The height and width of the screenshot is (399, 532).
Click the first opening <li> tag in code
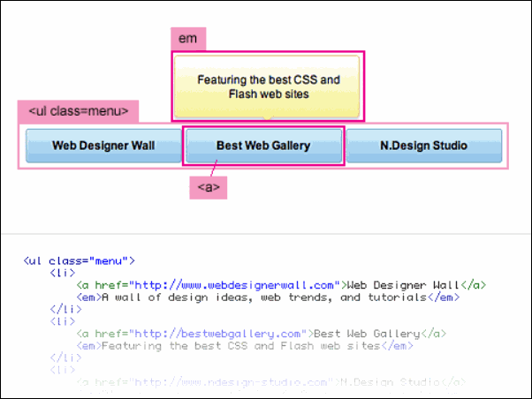[65, 273]
